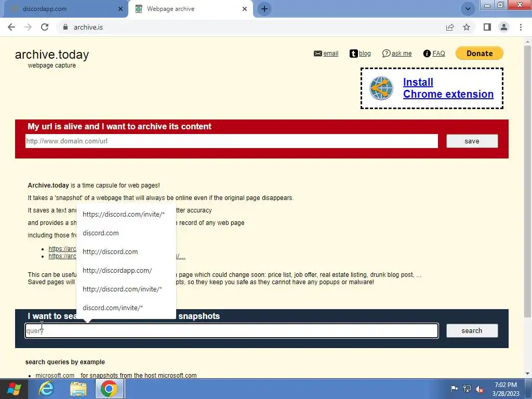
Task: Choose the plain discord.com suggestion
Action: coord(126,233)
